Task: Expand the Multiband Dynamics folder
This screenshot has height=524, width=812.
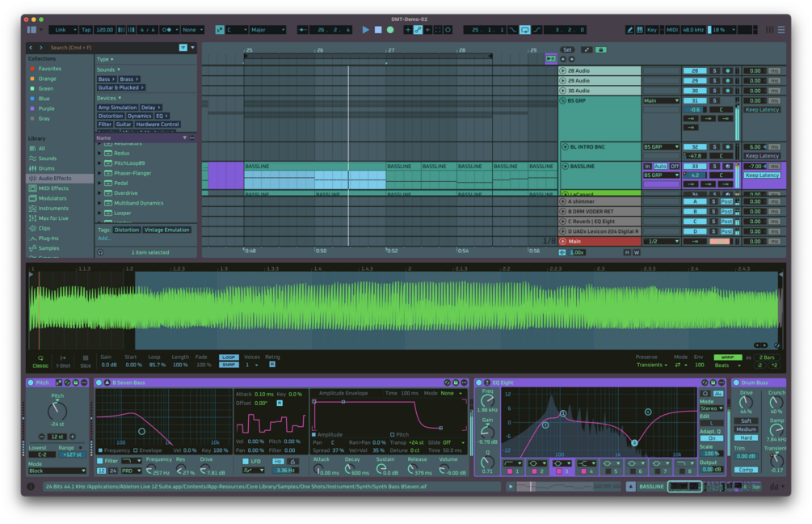Action: coord(99,203)
